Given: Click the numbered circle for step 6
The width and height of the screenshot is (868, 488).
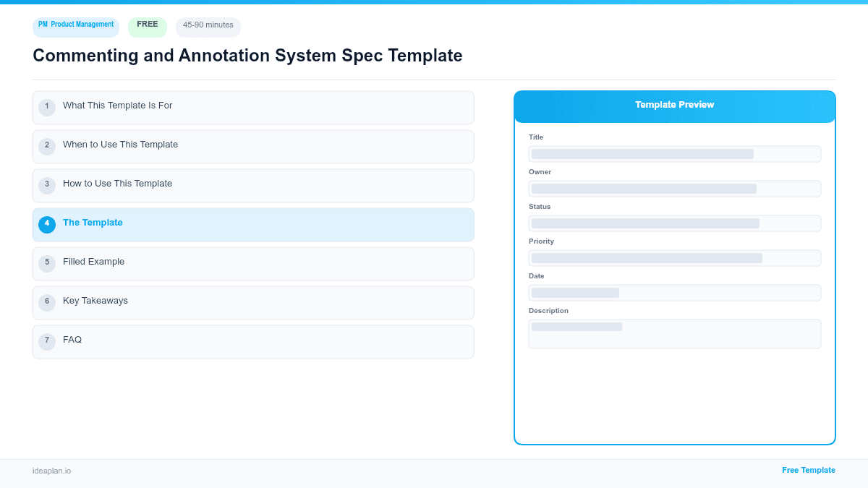Looking at the screenshot, I should [47, 301].
